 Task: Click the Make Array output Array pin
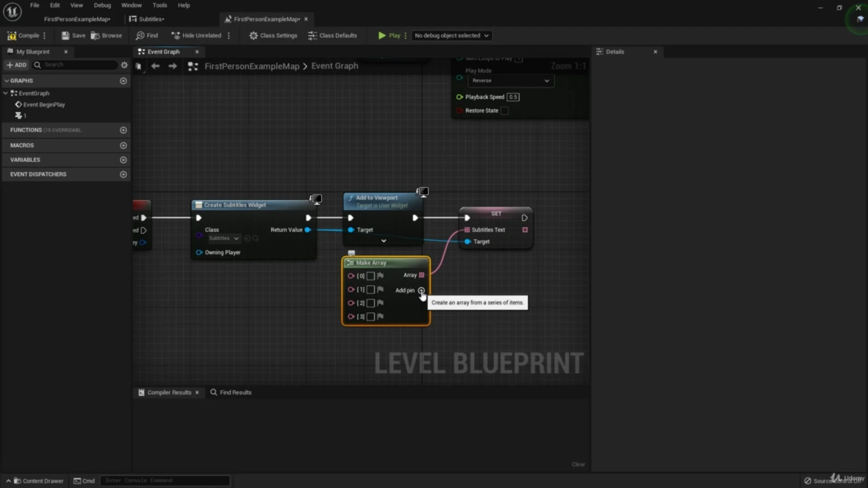(422, 275)
